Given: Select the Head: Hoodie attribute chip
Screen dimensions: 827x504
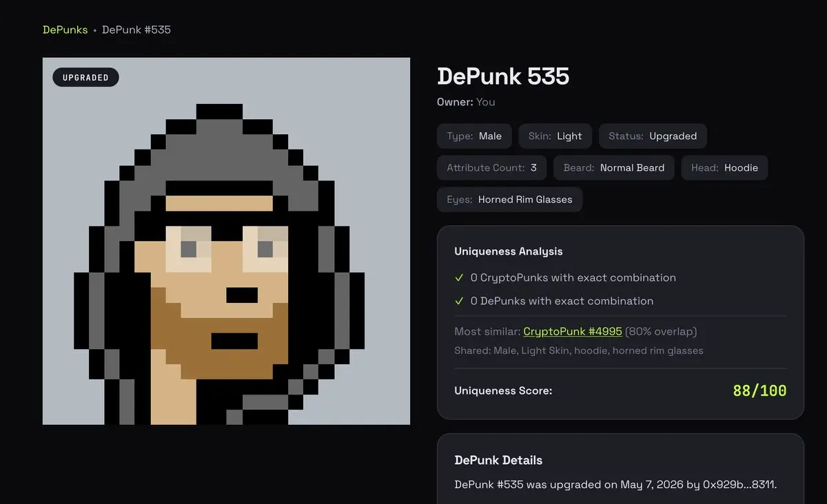Looking at the screenshot, I should (724, 167).
